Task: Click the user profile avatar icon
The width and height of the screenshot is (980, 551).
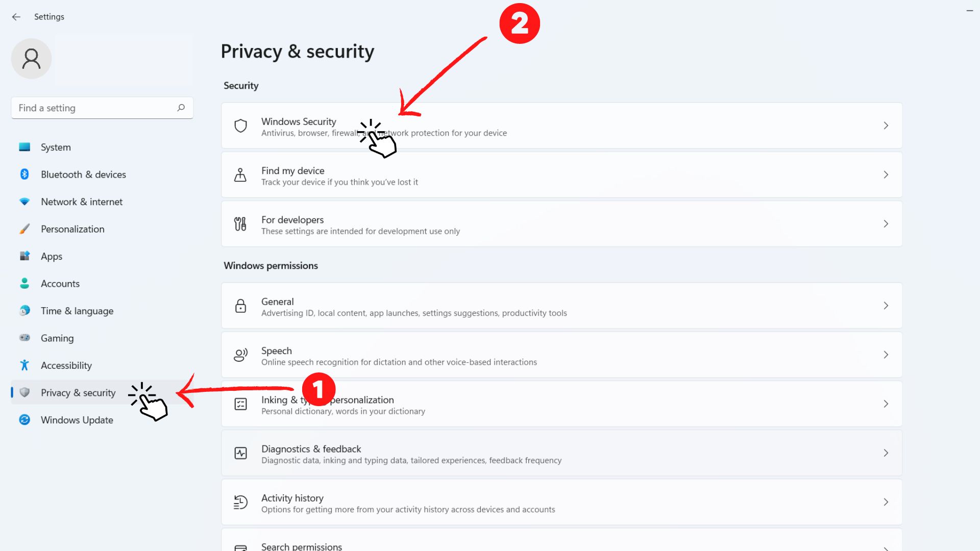Action: coord(31,59)
